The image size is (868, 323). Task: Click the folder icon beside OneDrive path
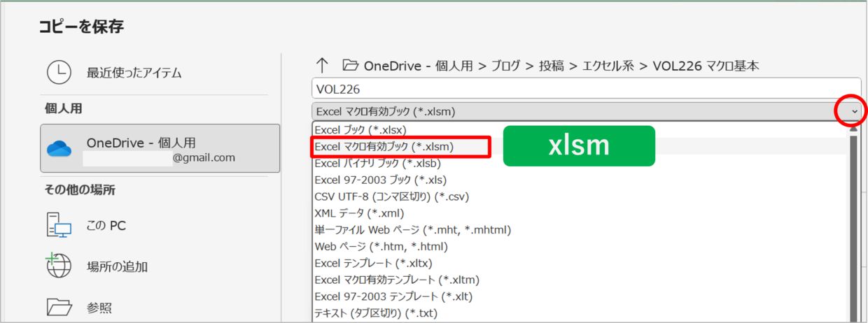(350, 66)
